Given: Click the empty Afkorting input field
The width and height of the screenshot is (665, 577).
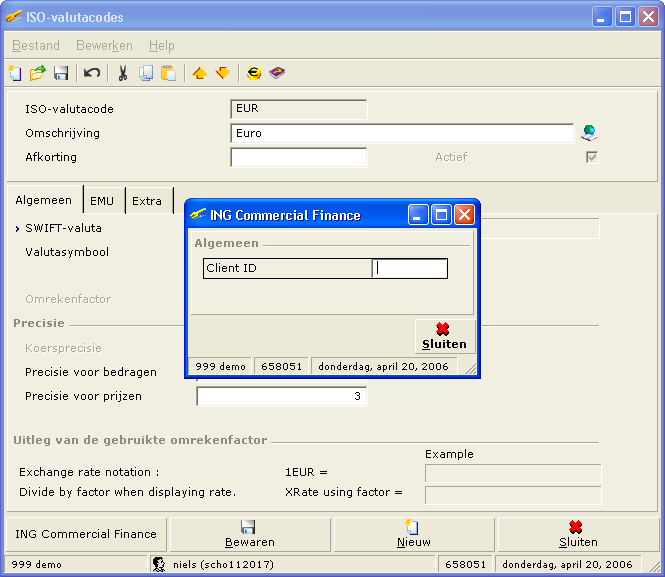Looking at the screenshot, I should [x=299, y=157].
